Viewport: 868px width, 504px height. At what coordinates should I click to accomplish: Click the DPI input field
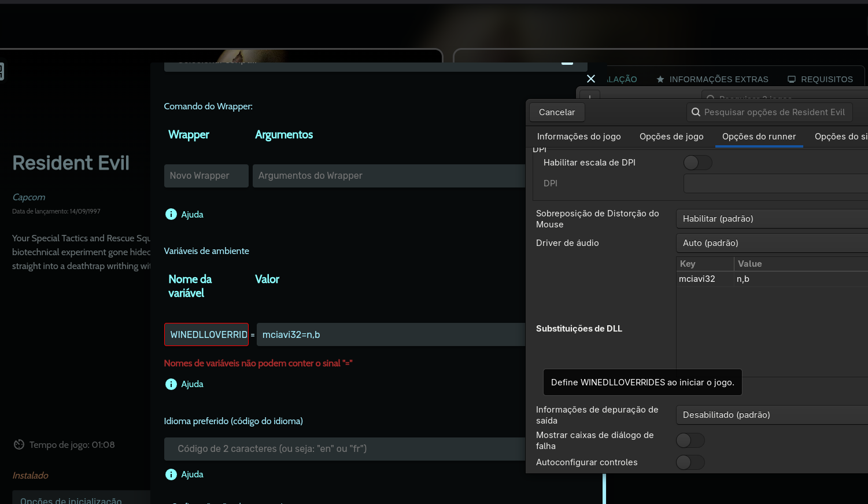[x=775, y=183]
